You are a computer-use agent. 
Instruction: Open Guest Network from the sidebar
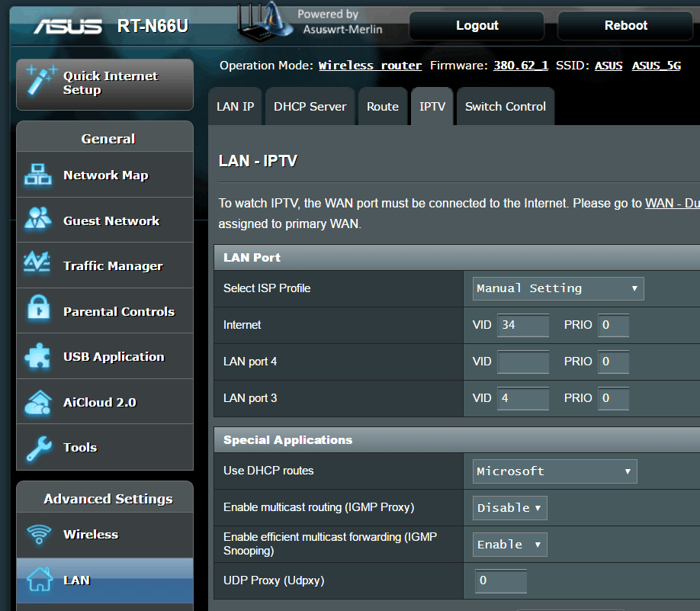[105, 220]
